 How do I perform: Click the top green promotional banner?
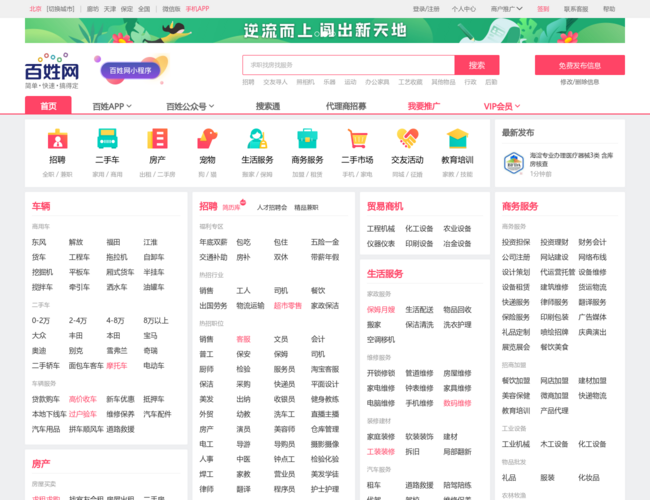325,31
